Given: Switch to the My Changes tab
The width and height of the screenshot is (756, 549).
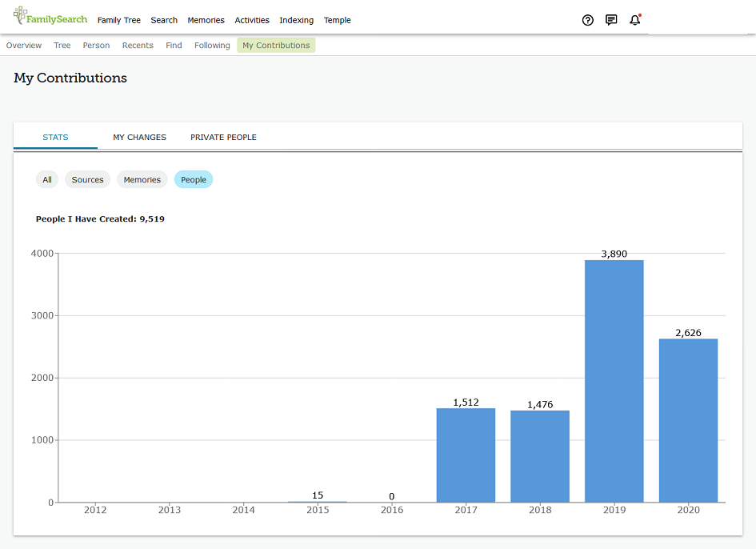Looking at the screenshot, I should pos(139,137).
